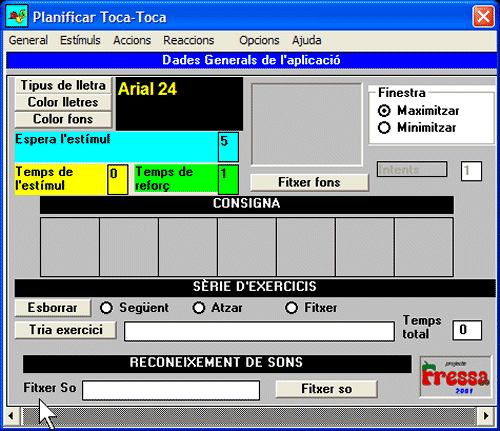500x431 pixels.
Task: Close the Planificar Toca-Toca window
Action: click(x=483, y=16)
